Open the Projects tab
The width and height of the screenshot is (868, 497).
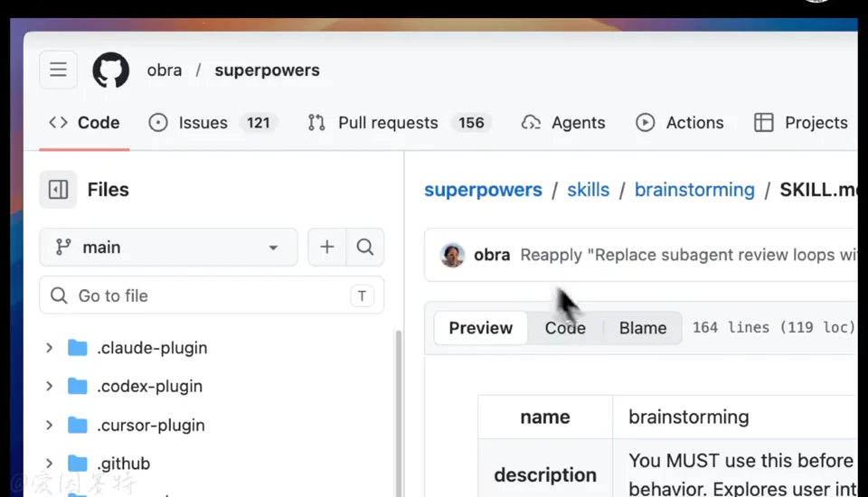800,122
